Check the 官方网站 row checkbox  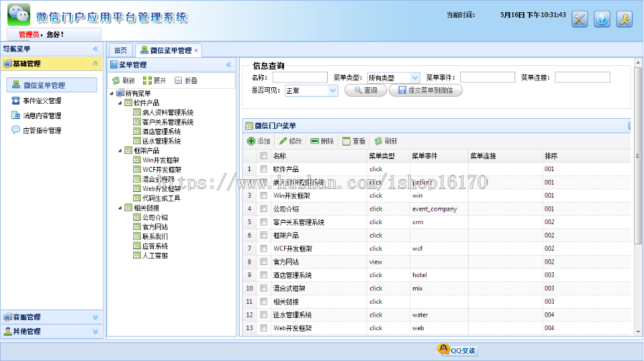pos(263,261)
